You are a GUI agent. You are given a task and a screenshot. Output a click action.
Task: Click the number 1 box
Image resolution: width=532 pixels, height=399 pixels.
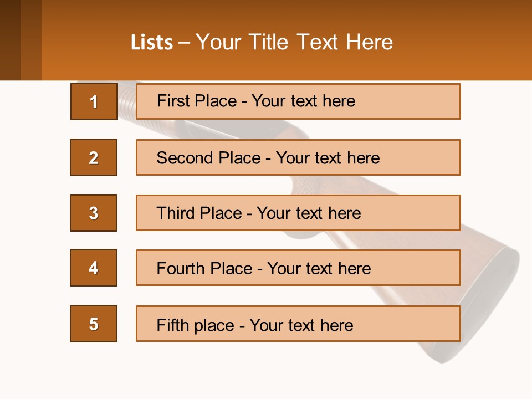point(94,101)
